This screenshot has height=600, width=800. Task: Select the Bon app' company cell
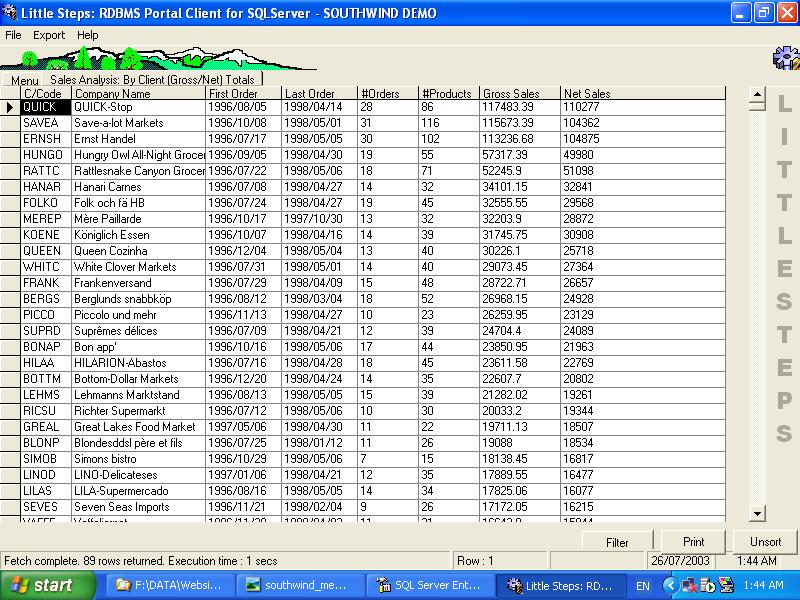(138, 347)
